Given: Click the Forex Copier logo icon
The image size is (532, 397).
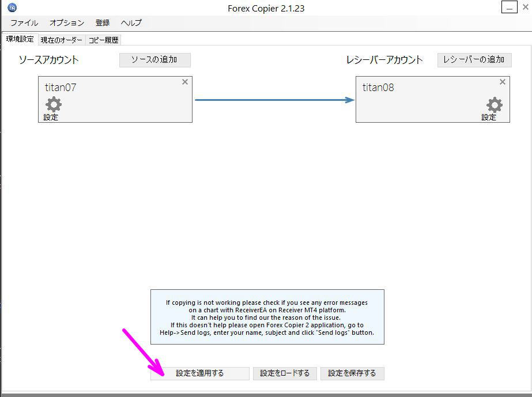Looking at the screenshot, I should click(13, 7).
